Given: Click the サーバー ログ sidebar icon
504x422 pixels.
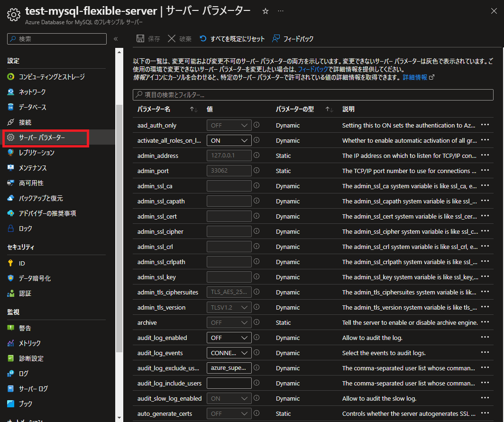Looking at the screenshot, I should click(x=10, y=388).
